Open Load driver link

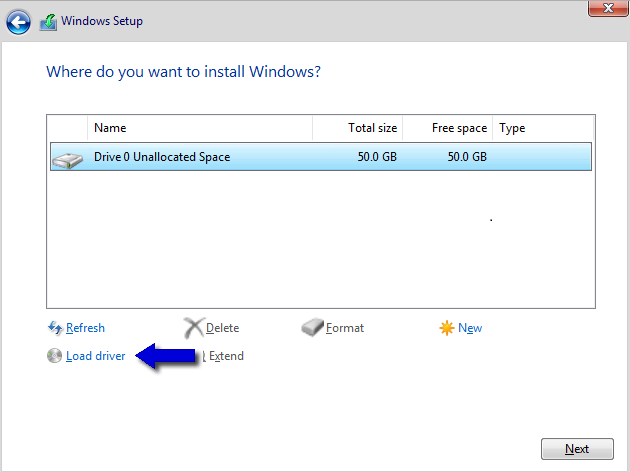click(96, 356)
